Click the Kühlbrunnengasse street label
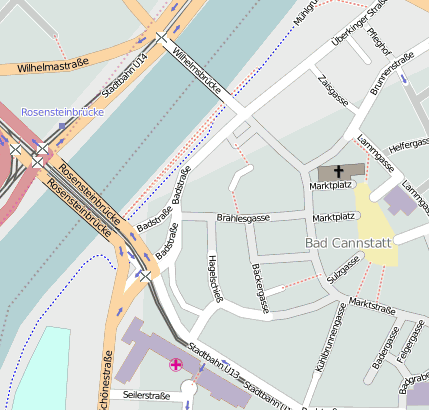The height and width of the screenshot is (410, 429). [329, 337]
